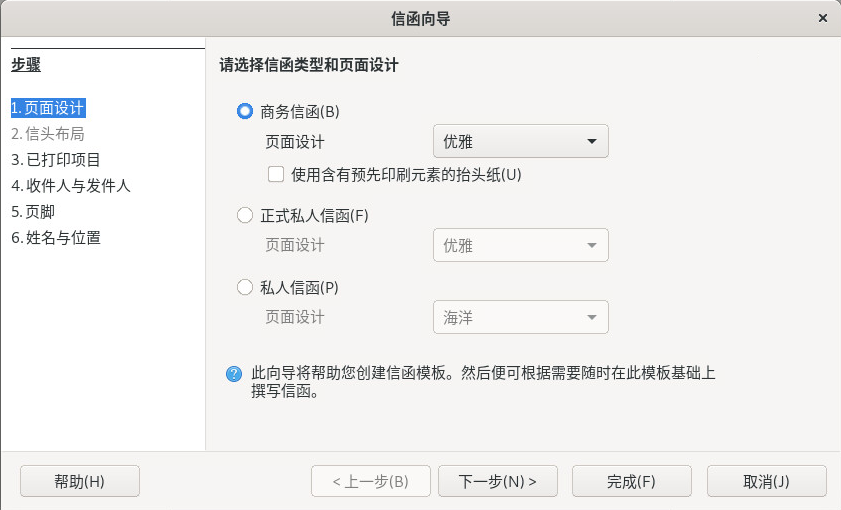Click the 完成(F) button
Screen dimensions: 841x510
tap(632, 481)
